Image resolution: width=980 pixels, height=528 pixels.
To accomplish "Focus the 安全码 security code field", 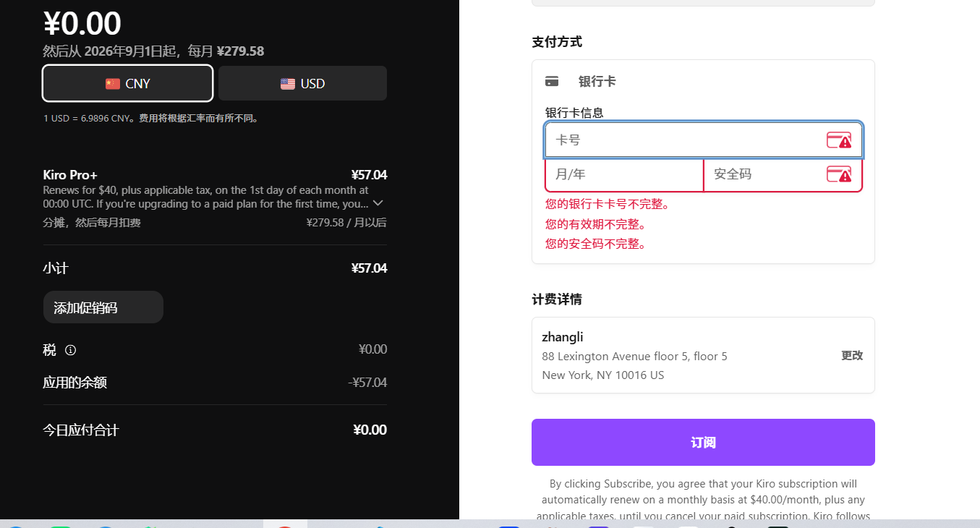I will tap(783, 174).
